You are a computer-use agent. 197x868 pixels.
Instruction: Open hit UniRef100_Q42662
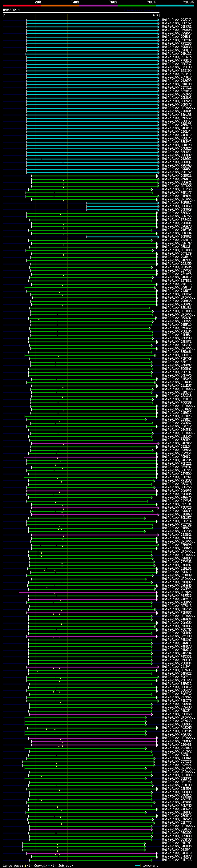coord(177,159)
